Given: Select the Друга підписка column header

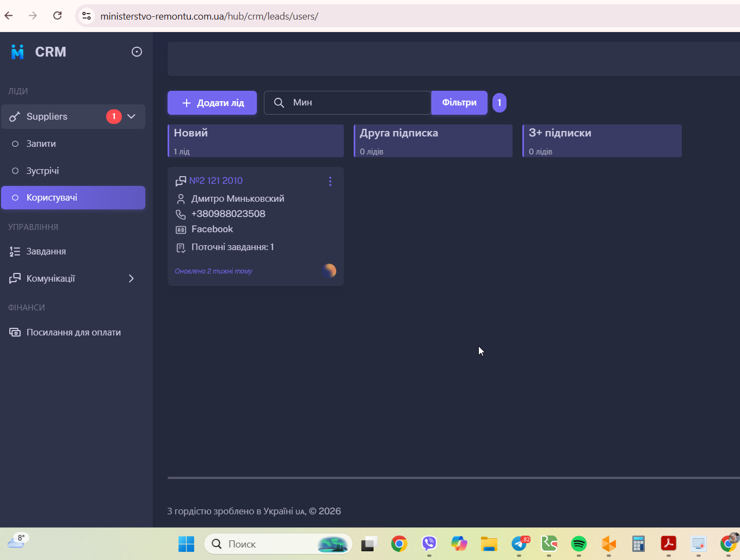Looking at the screenshot, I should click(x=433, y=141).
